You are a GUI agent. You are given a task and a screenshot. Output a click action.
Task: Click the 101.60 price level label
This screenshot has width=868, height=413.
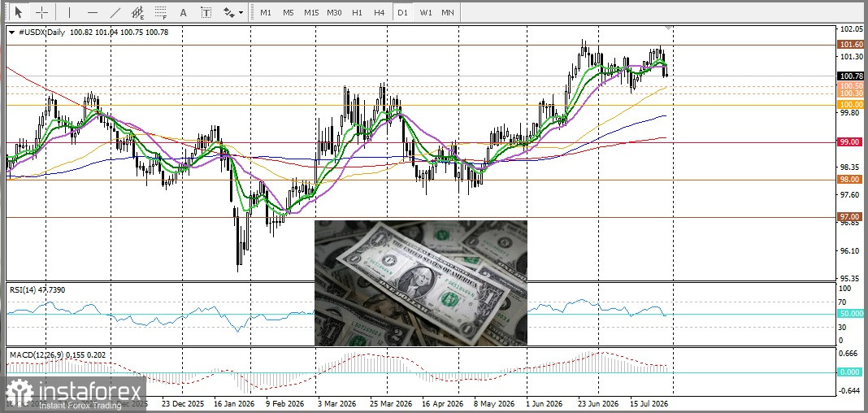pos(852,44)
